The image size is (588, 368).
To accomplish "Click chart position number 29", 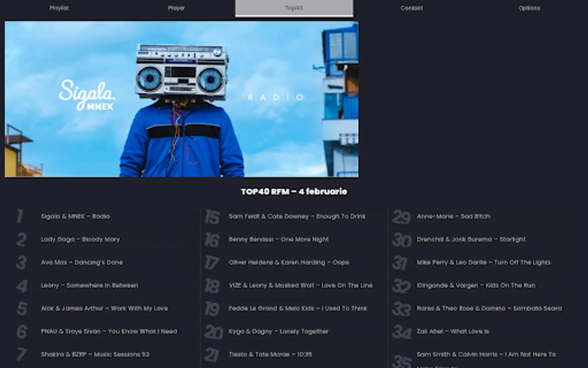I will pyautogui.click(x=401, y=217).
